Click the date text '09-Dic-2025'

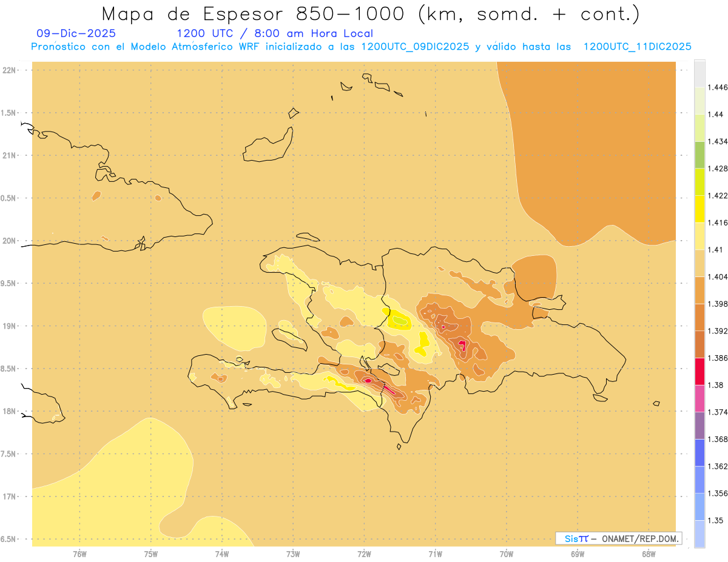76,34
